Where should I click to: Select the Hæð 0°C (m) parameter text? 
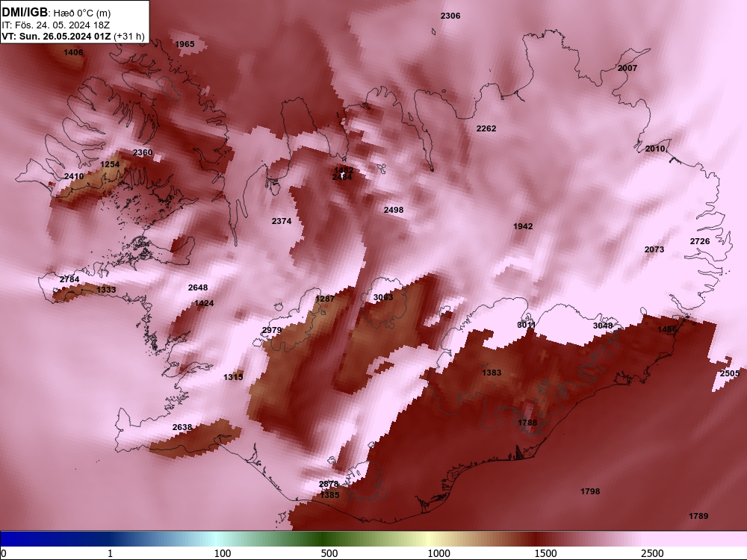coord(82,13)
